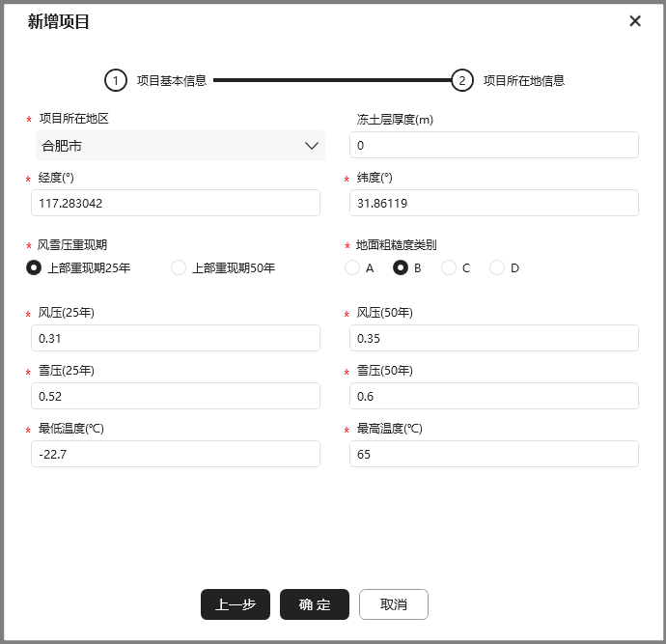666x644 pixels.
Task: Click the 经度 input field
Action: tap(175, 203)
